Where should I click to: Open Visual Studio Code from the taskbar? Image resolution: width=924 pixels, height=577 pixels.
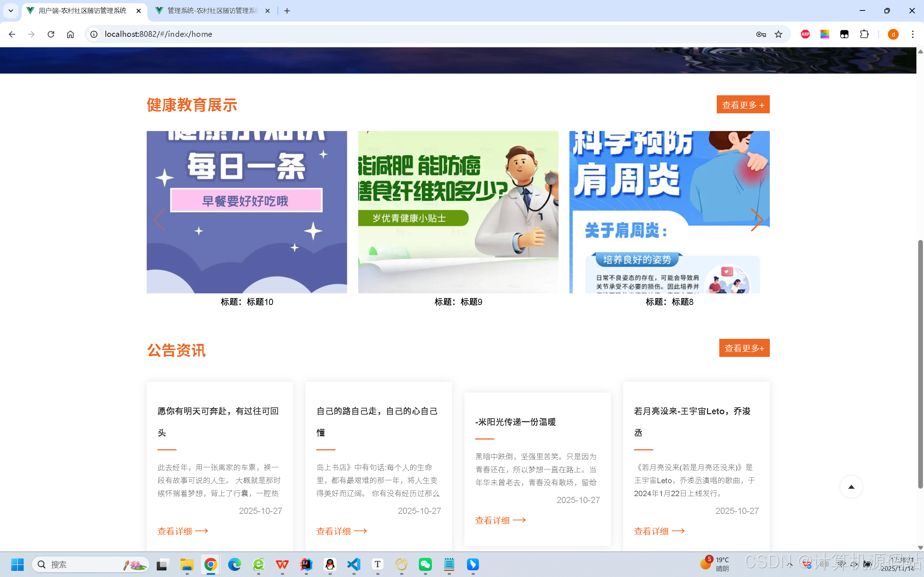(x=353, y=564)
